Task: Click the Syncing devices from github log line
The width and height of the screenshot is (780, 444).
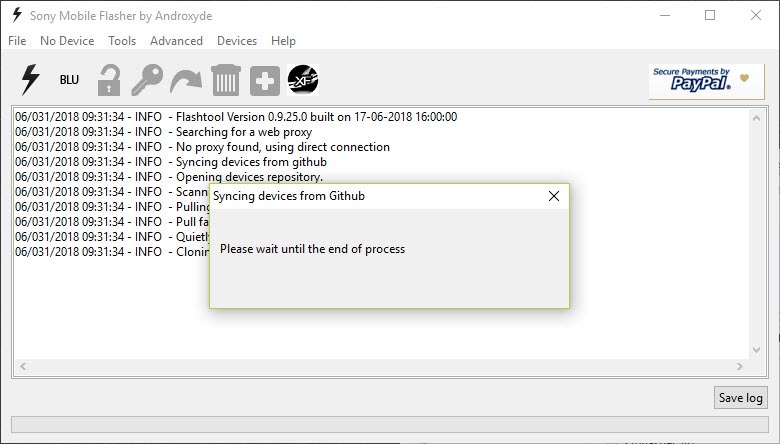Action: click(171, 162)
